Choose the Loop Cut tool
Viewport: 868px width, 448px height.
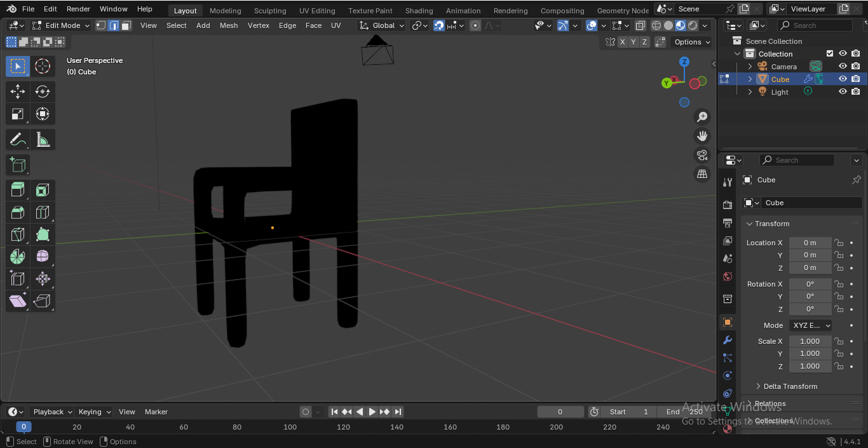click(43, 212)
